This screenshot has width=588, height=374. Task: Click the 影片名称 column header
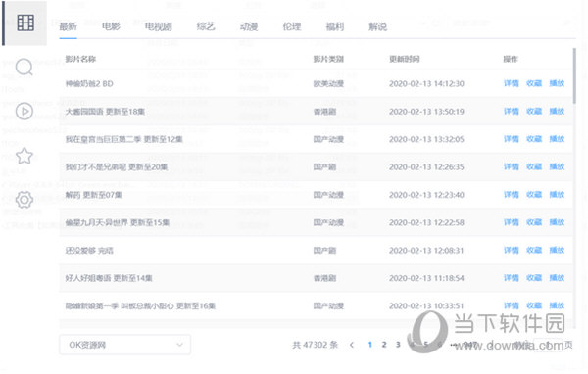click(80, 59)
